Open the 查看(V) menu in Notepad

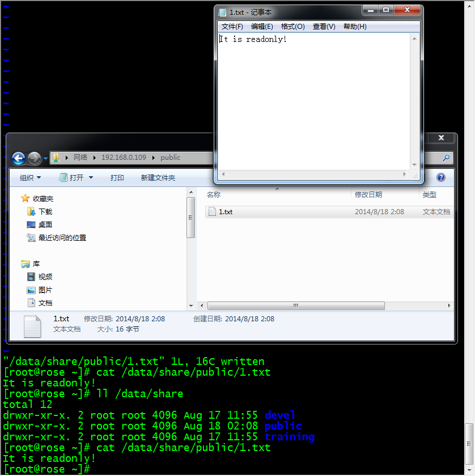pos(324,27)
